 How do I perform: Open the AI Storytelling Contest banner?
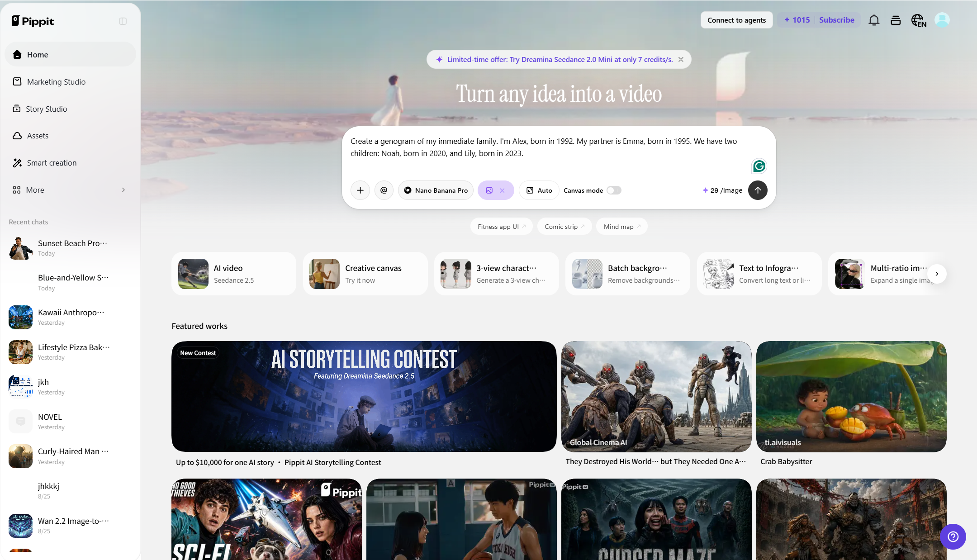[x=364, y=396]
